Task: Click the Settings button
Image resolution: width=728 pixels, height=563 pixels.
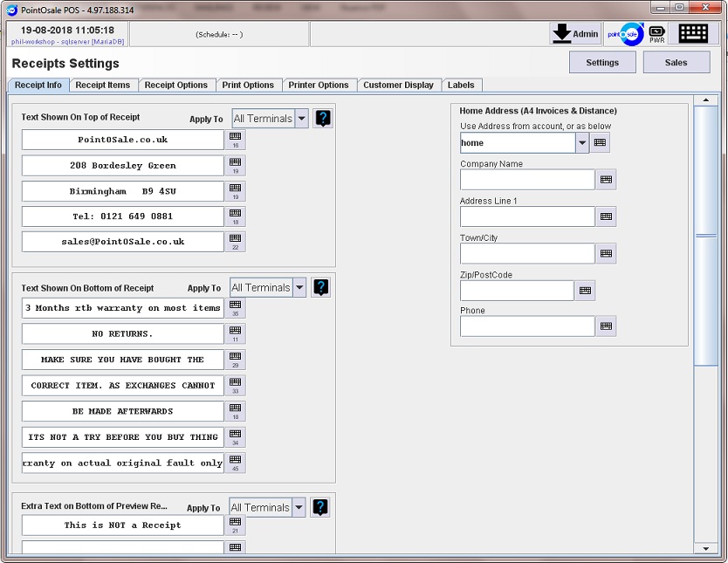Action: click(602, 62)
